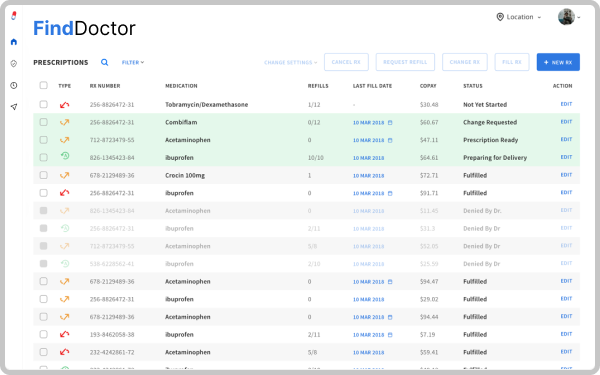Viewport: 600px width, 375px height.
Task: Click the Request Refill button
Action: [x=405, y=62]
